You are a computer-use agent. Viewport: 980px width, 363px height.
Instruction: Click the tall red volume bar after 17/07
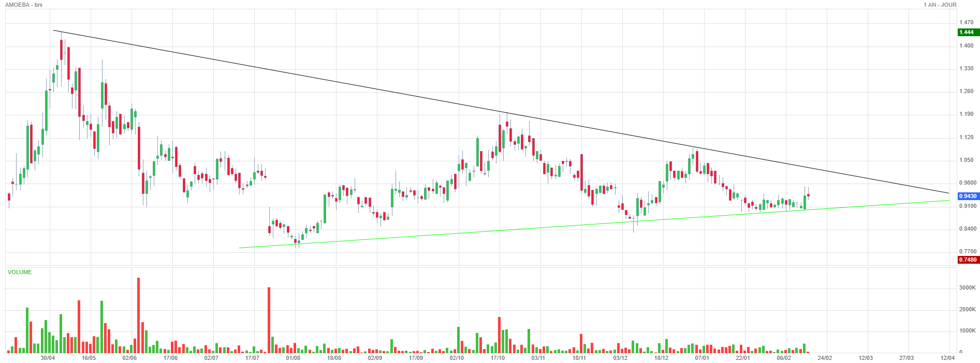pos(269,320)
